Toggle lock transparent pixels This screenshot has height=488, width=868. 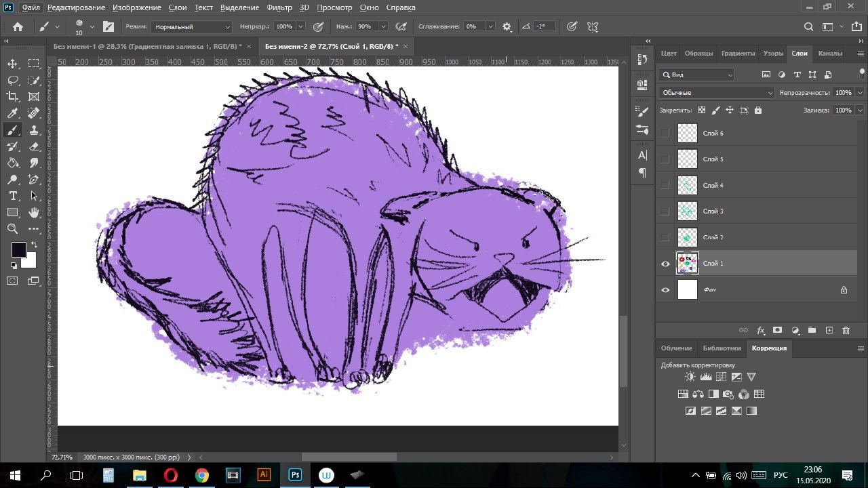[x=701, y=110]
